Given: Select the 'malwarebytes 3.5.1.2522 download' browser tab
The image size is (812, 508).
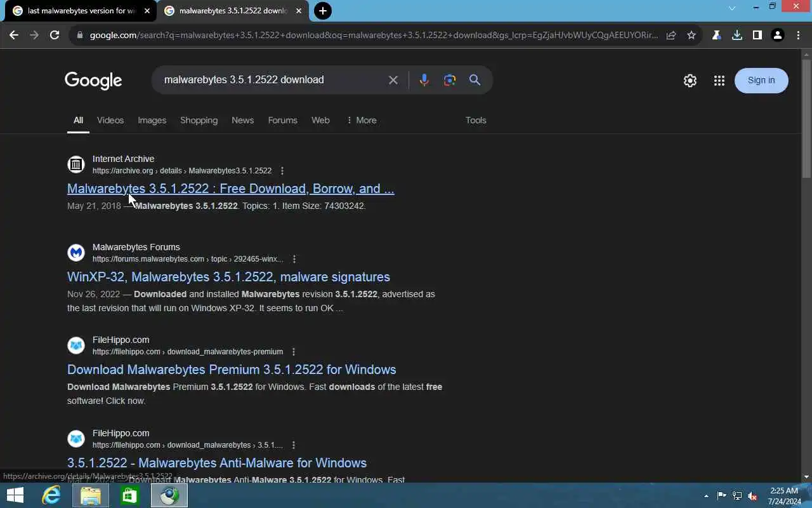Looking at the screenshot, I should point(233,11).
